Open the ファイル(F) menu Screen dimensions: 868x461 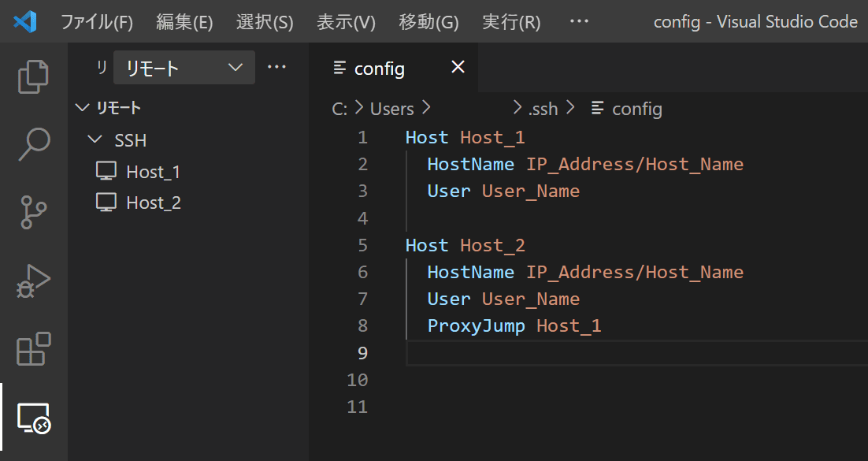(x=96, y=22)
